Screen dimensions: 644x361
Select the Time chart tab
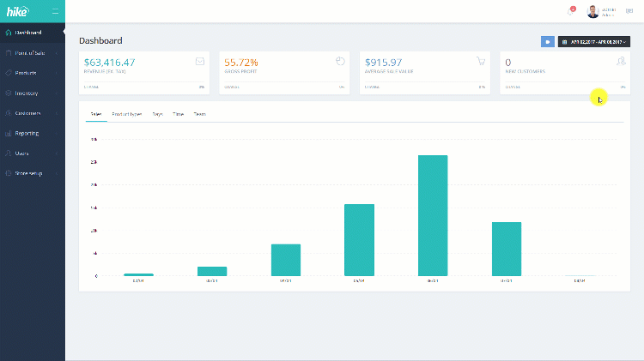coord(179,114)
